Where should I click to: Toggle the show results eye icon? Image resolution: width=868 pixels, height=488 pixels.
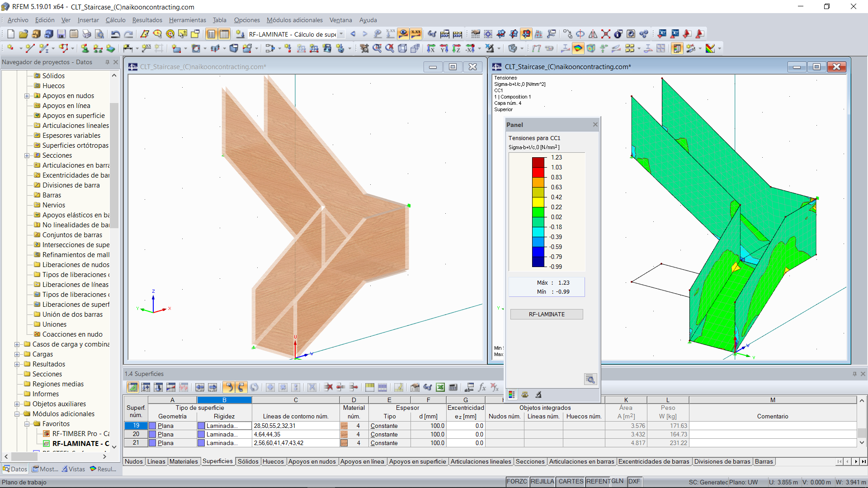click(x=403, y=34)
